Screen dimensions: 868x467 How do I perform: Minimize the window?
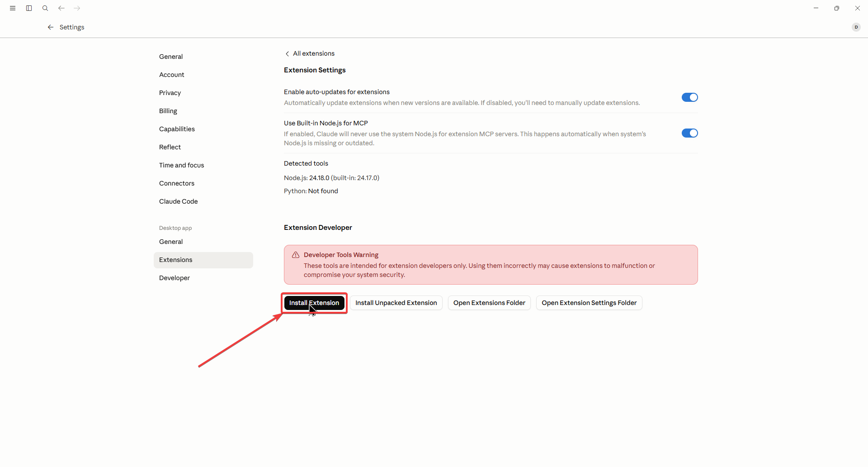coord(816,8)
